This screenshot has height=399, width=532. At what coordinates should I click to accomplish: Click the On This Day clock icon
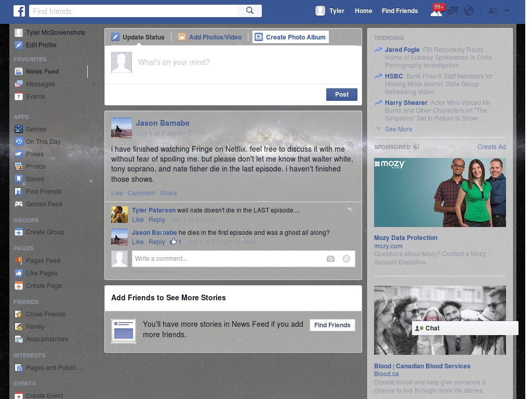click(x=19, y=141)
